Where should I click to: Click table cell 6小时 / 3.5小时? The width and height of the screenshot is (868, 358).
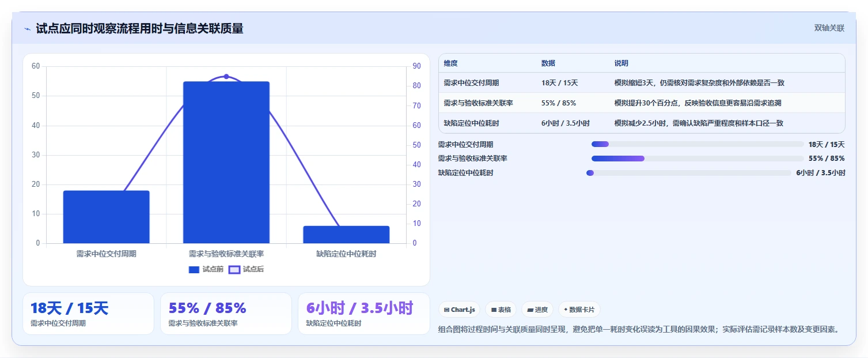pyautogui.click(x=565, y=123)
